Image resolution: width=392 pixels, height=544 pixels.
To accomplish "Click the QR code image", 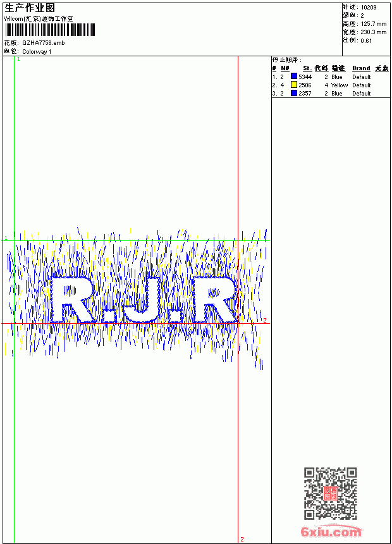I will click(331, 493).
